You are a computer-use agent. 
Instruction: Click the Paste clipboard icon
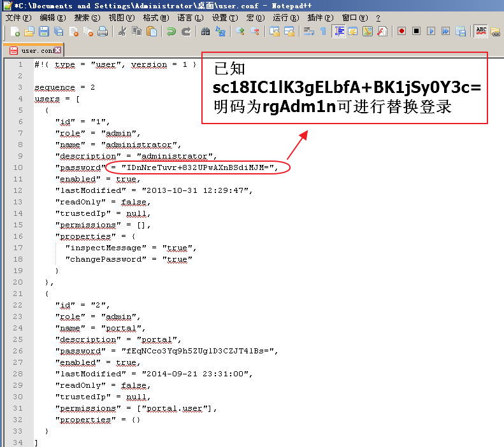pos(152,31)
